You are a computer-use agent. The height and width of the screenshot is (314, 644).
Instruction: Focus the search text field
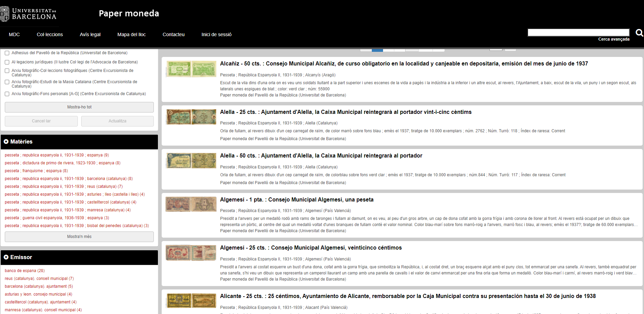[578, 32]
